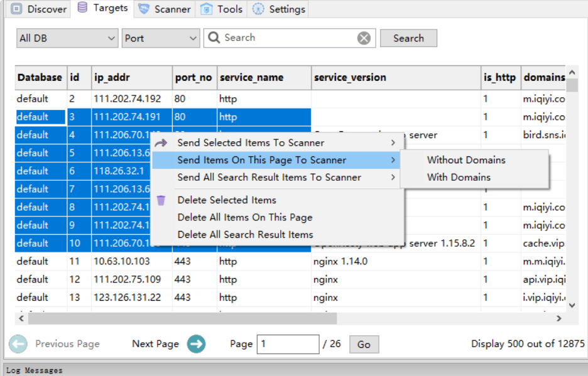
Task: Open the Settings tab
Action: [x=278, y=9]
